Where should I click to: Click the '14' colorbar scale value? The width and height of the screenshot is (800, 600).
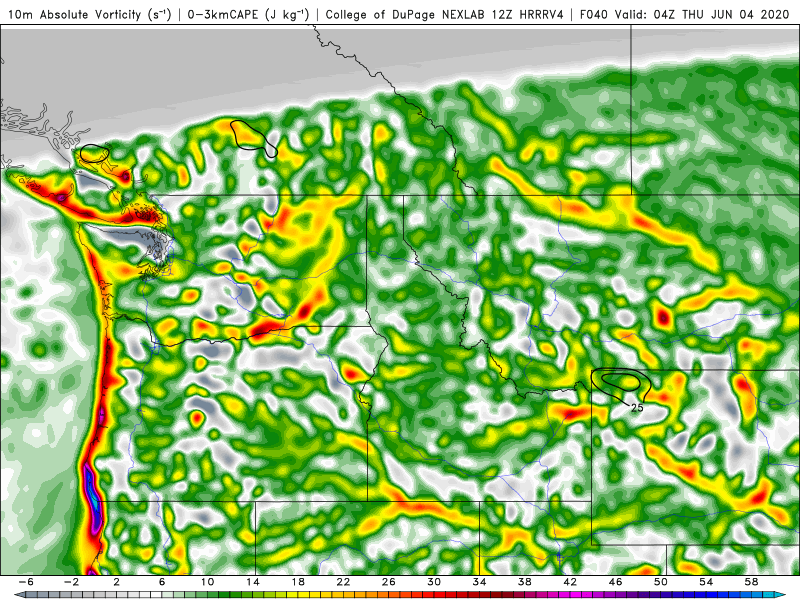tap(253, 582)
